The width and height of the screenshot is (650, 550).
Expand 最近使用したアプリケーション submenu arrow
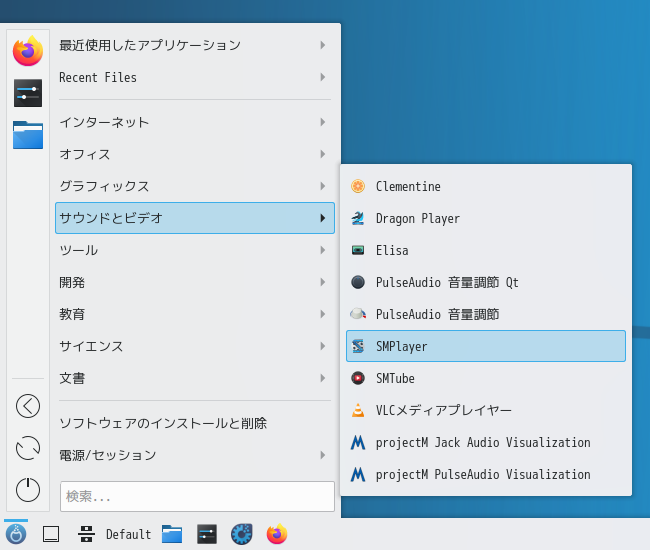point(323,45)
